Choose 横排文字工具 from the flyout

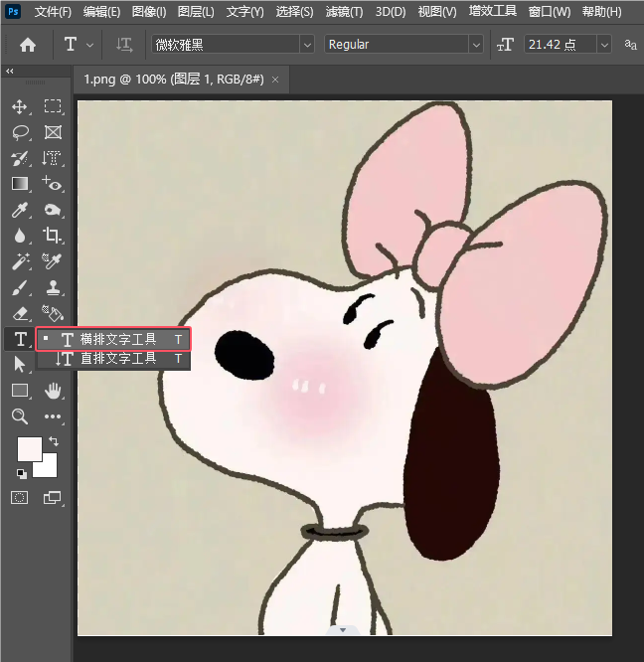pos(113,339)
